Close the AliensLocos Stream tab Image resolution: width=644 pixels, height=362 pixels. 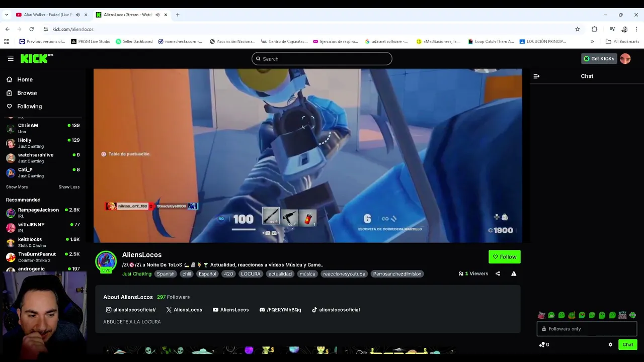pyautogui.click(x=166, y=15)
